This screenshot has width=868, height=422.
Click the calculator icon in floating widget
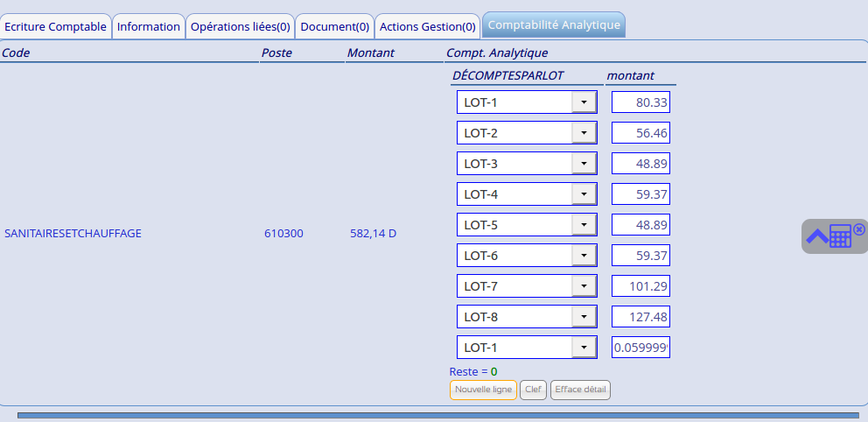(x=840, y=236)
